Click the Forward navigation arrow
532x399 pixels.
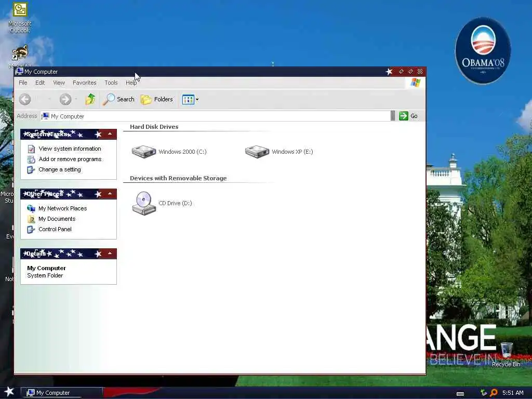65,99
